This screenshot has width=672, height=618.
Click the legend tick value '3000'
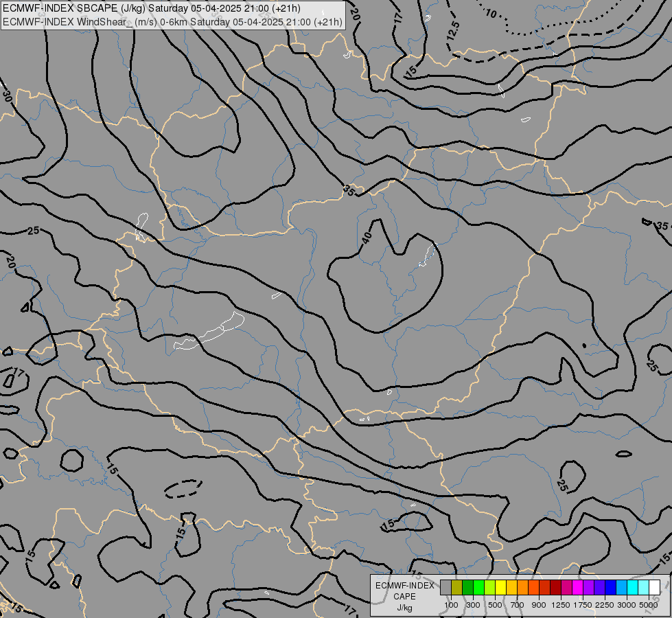tap(627, 605)
